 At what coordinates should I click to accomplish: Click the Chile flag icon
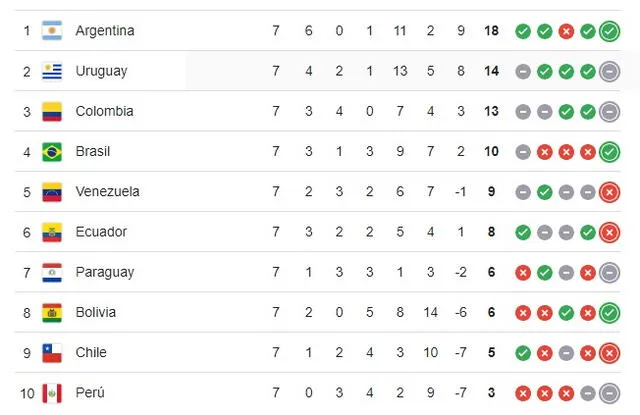(52, 352)
